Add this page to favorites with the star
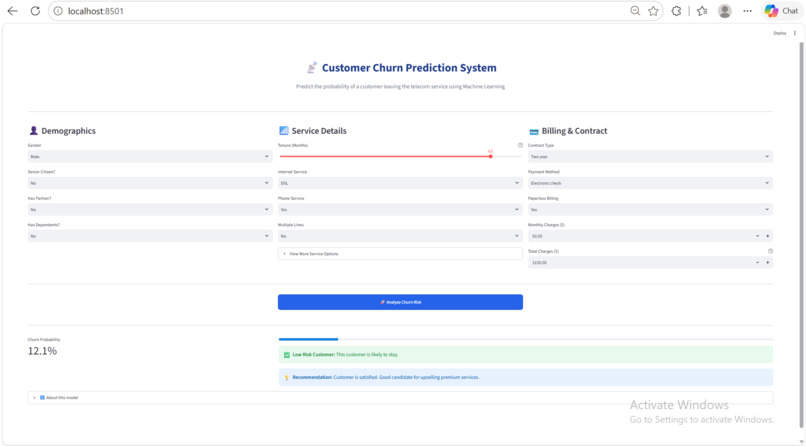 click(653, 11)
